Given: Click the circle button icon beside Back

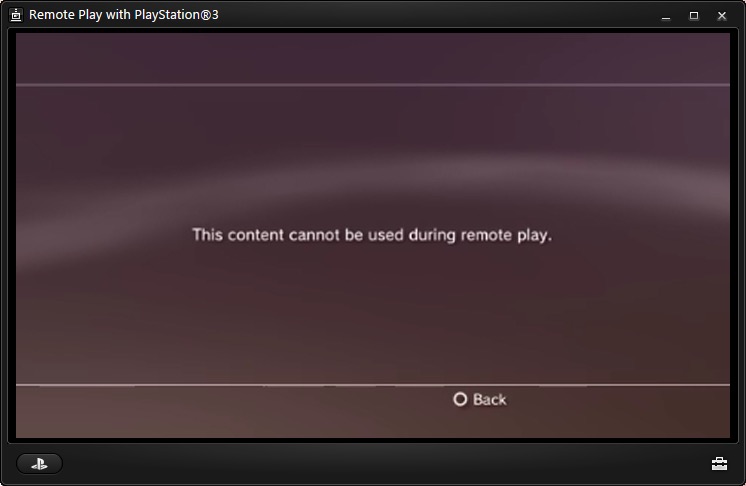Looking at the screenshot, I should pyautogui.click(x=460, y=399).
